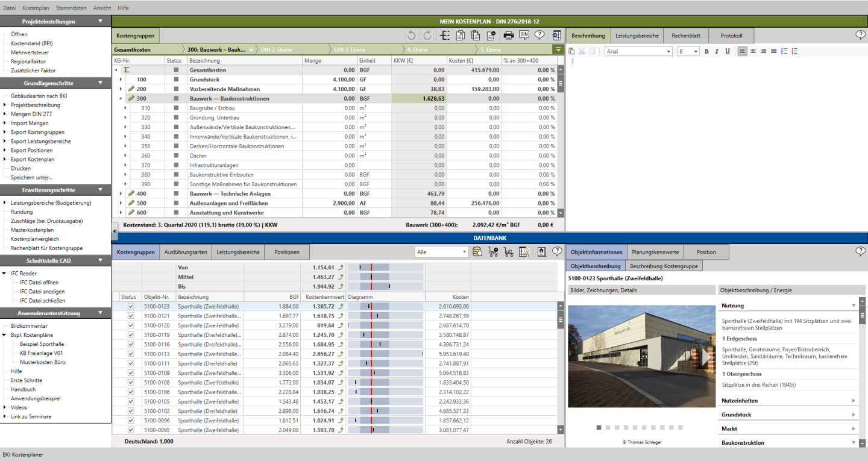Click the database search icon in Datenbank toolbar

pyautogui.click(x=477, y=252)
